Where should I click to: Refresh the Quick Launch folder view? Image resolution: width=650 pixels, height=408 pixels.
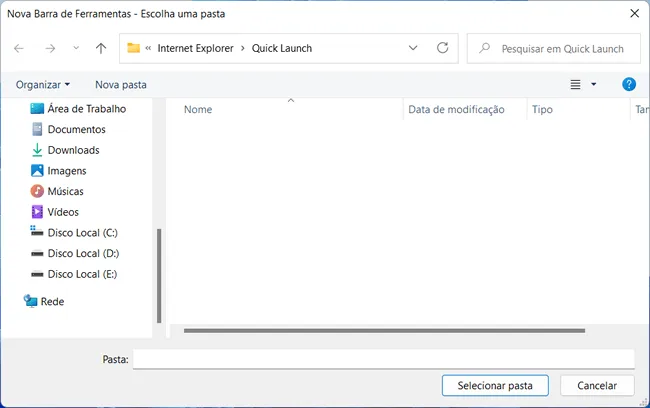tap(443, 48)
